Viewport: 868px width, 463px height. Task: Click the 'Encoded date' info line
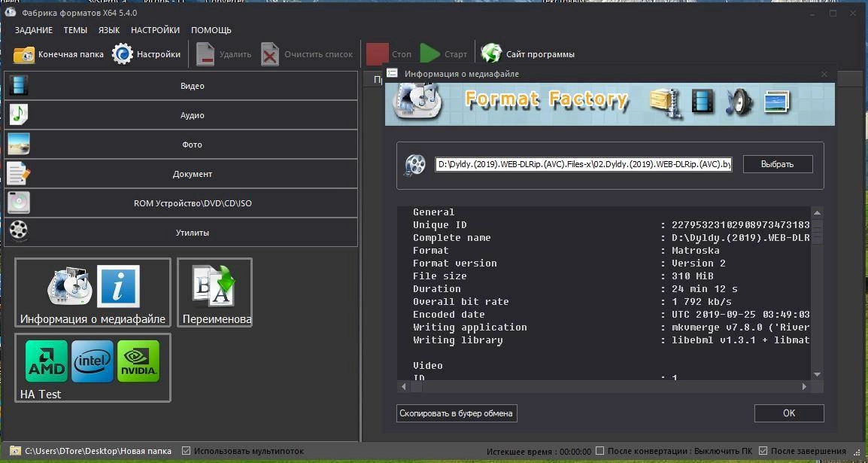[612, 314]
